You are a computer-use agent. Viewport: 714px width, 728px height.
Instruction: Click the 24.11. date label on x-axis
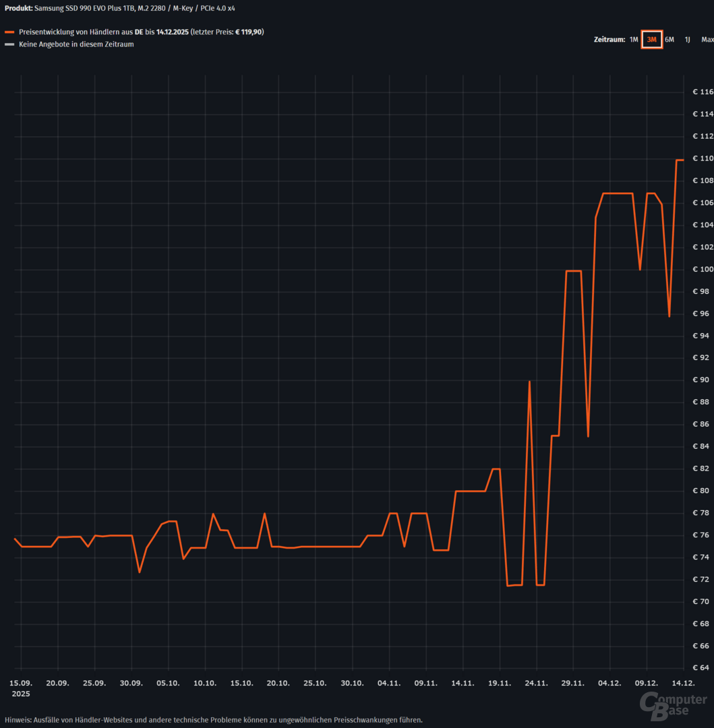click(536, 683)
